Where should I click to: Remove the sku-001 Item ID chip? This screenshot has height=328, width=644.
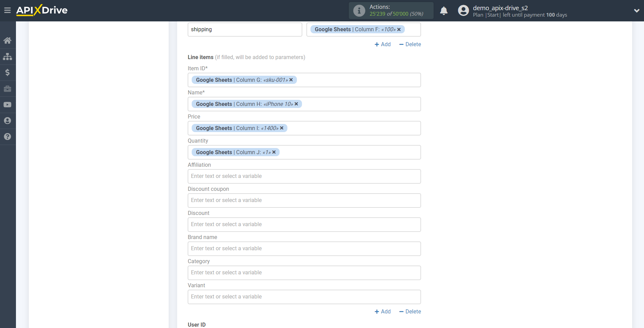pyautogui.click(x=291, y=80)
